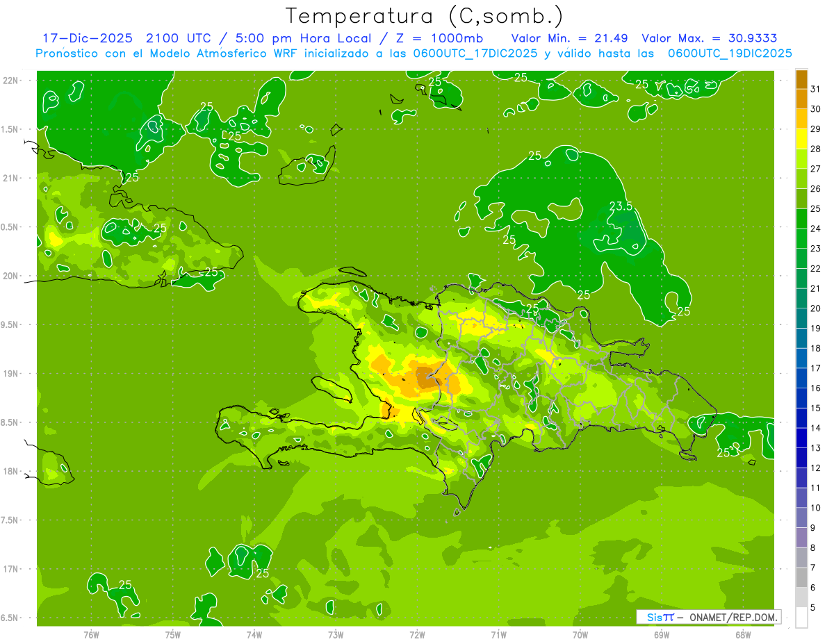Click the "75W" longitude axis label
The image size is (834, 644).
tap(173, 634)
